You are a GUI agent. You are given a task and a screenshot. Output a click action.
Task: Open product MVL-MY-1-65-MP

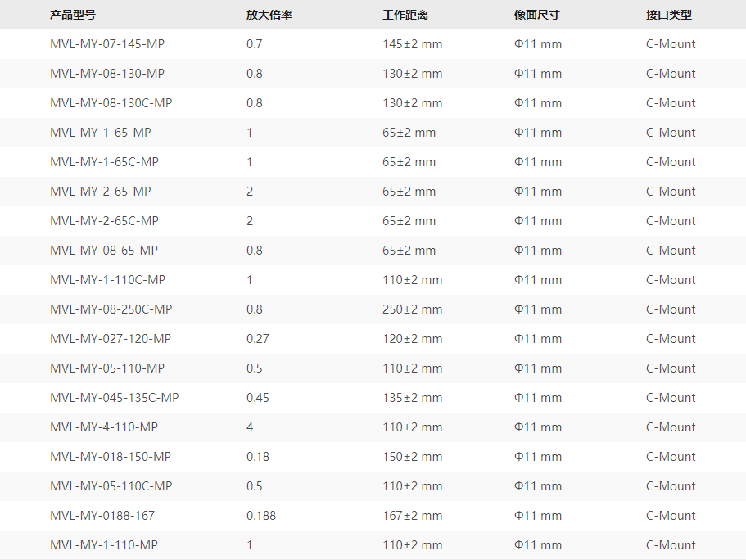[x=101, y=133]
